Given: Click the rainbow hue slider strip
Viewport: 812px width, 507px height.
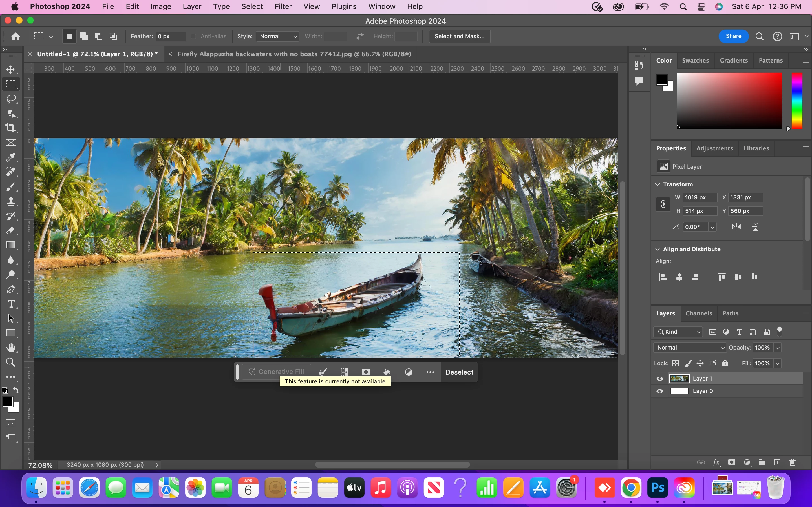Looking at the screenshot, I should (797, 101).
